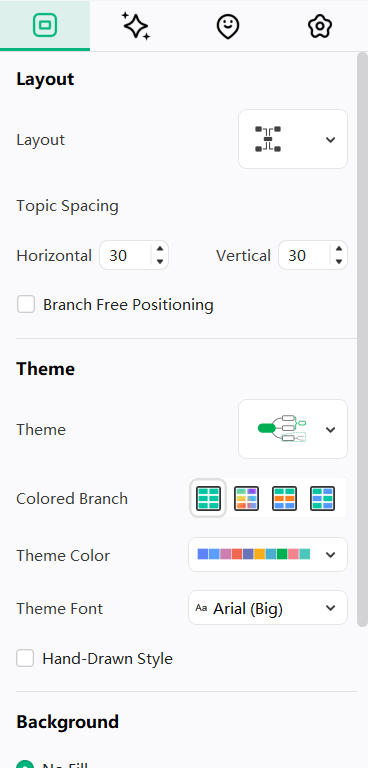Increase Horizontal spacing with up arrow

(x=160, y=249)
